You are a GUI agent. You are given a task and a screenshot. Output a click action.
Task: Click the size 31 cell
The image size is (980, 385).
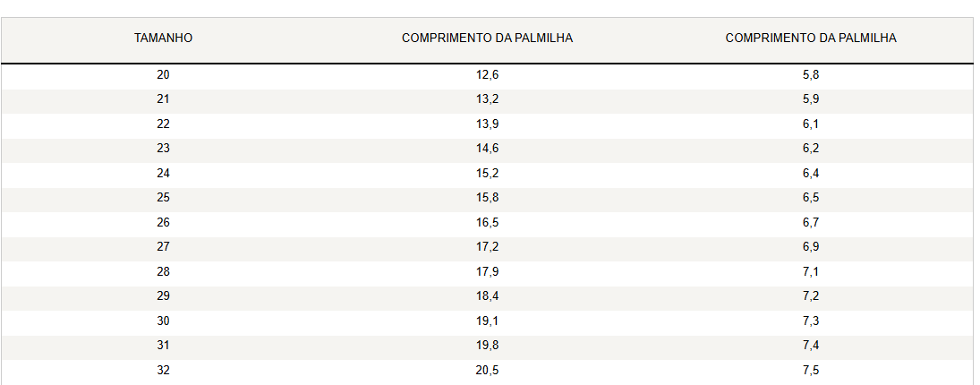pos(163,346)
